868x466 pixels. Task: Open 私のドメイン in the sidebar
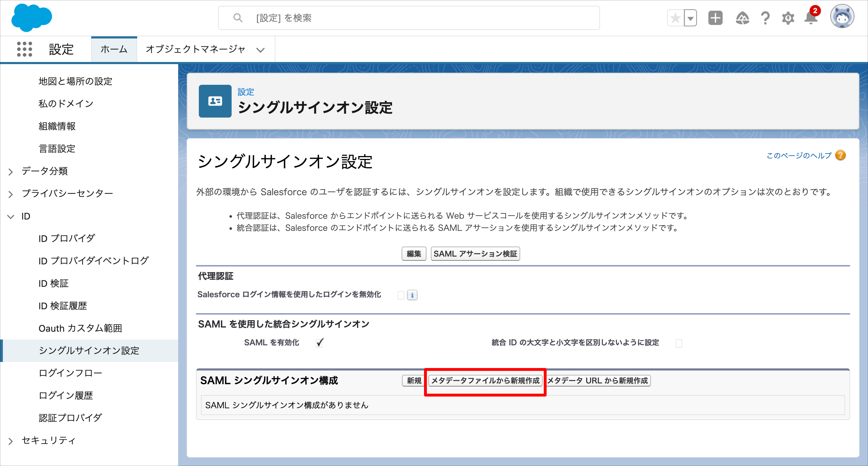(66, 104)
